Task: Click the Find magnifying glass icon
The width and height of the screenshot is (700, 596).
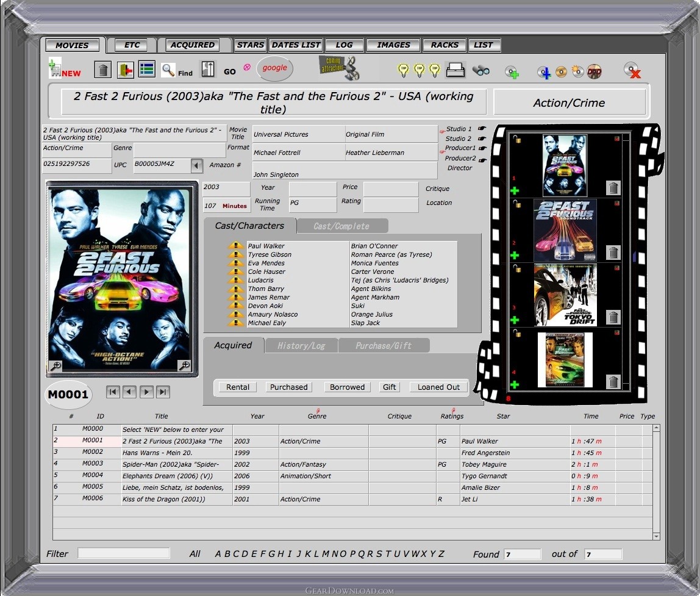Action: (x=168, y=70)
